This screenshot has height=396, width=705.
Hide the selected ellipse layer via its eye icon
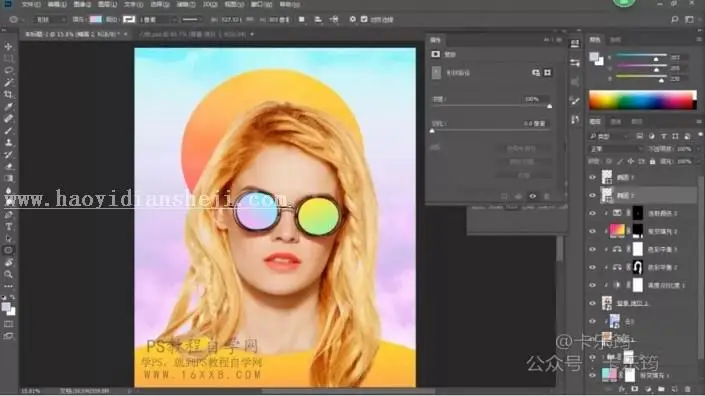pos(592,196)
